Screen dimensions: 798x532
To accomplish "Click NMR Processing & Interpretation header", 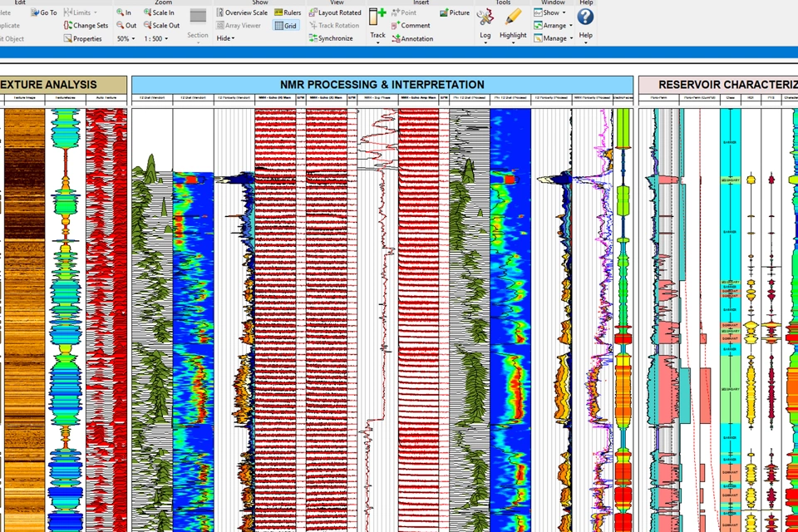I will click(382, 85).
